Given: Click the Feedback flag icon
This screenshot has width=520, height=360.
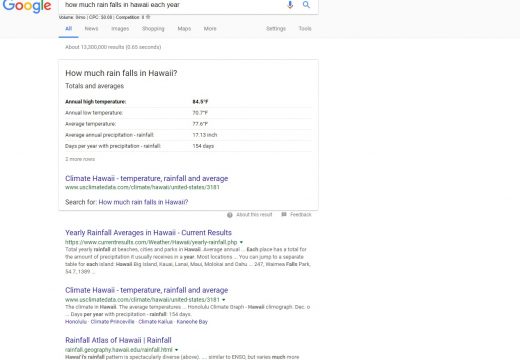Looking at the screenshot, I should coord(284,214).
